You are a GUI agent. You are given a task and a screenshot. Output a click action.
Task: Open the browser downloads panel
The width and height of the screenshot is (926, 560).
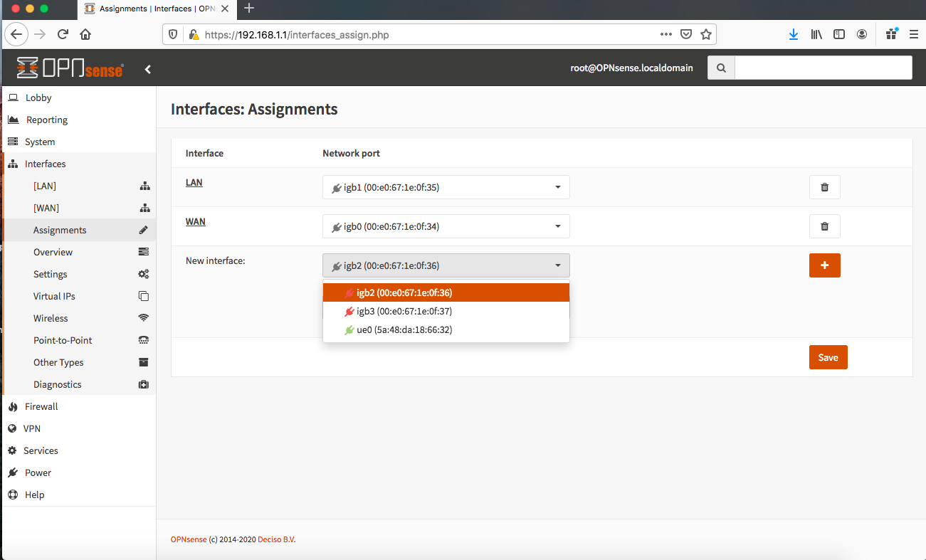pos(794,34)
